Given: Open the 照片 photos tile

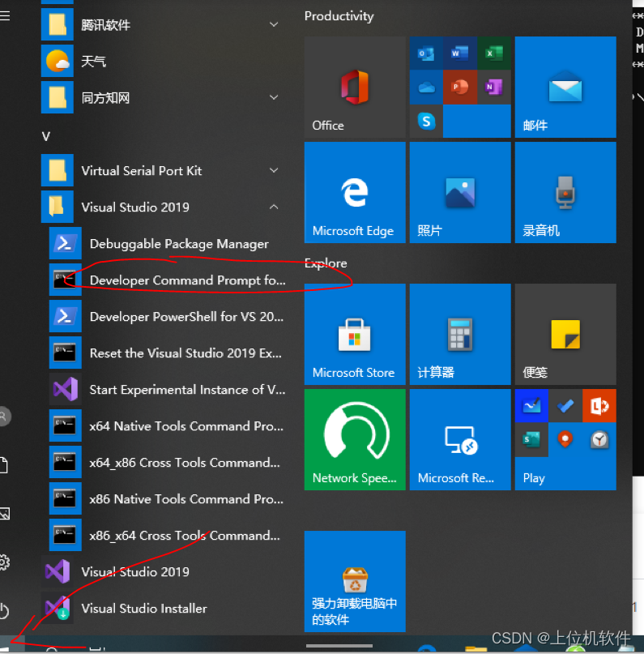Looking at the screenshot, I should [460, 192].
